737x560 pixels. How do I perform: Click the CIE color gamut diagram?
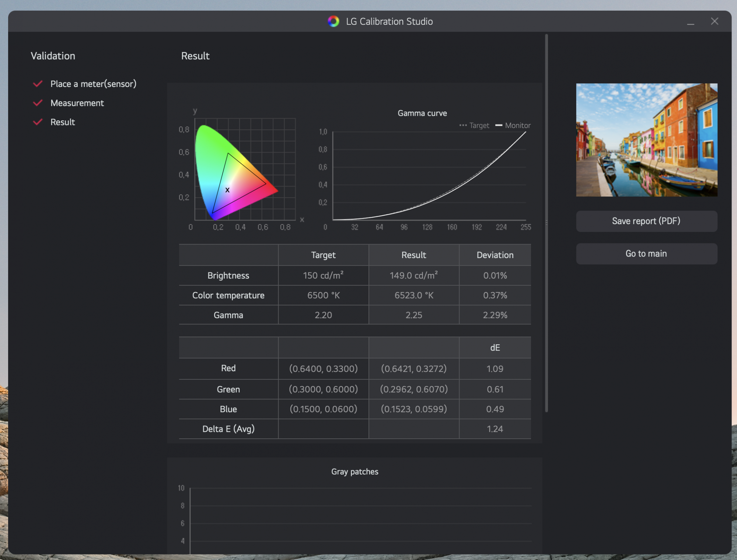[x=236, y=173]
